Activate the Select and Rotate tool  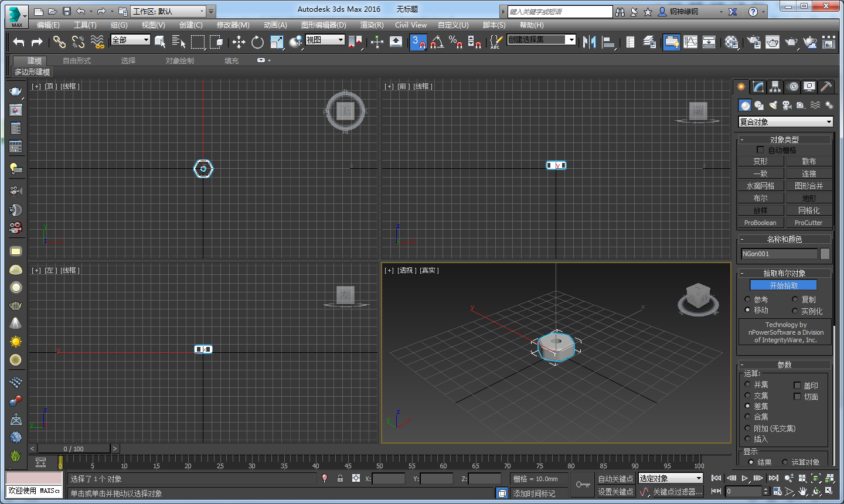[257, 42]
